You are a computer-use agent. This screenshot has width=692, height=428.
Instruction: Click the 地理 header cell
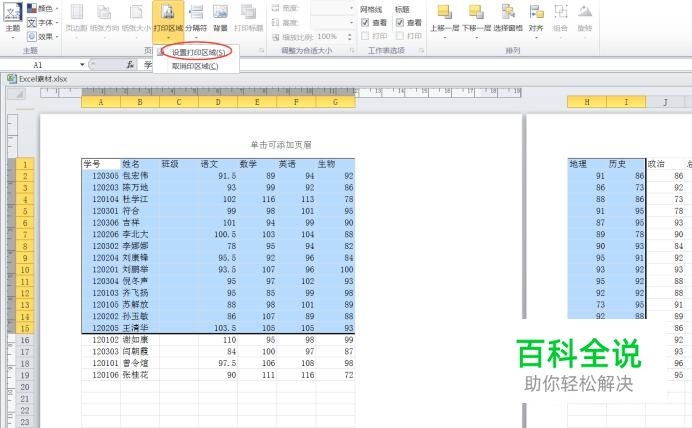pos(587,164)
